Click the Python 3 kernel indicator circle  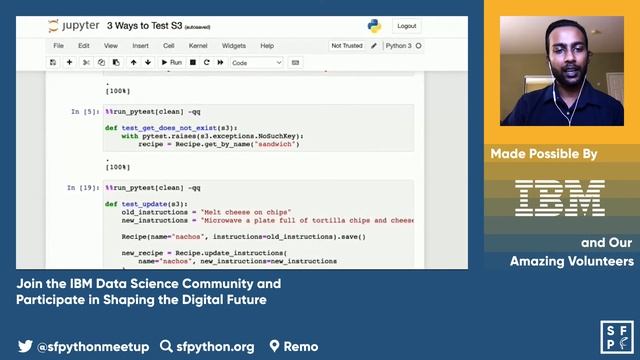[418, 46]
